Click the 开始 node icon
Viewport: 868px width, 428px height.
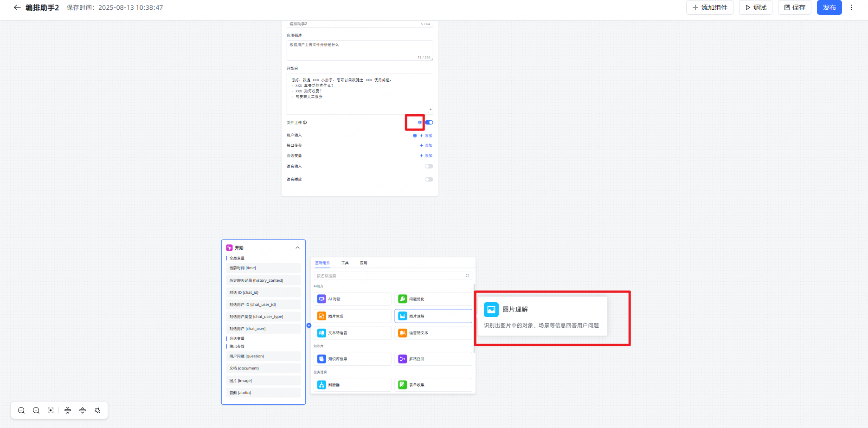click(229, 248)
